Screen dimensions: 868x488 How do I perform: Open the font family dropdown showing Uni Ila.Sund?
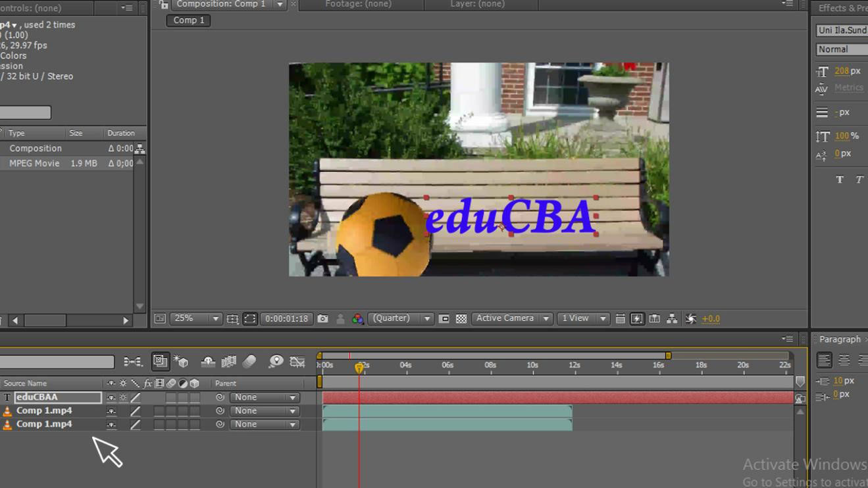[x=842, y=30]
